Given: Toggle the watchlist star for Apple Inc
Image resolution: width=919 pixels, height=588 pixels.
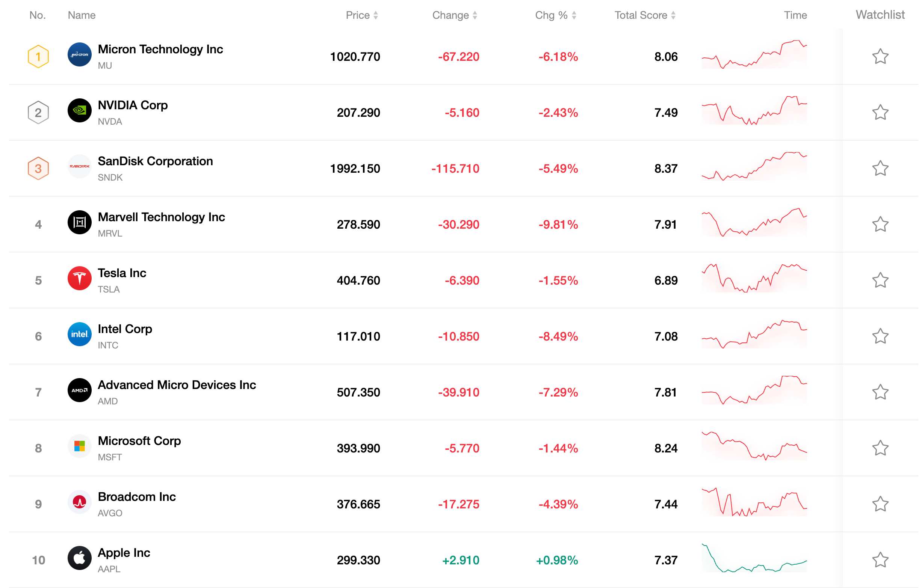Looking at the screenshot, I should click(x=880, y=560).
